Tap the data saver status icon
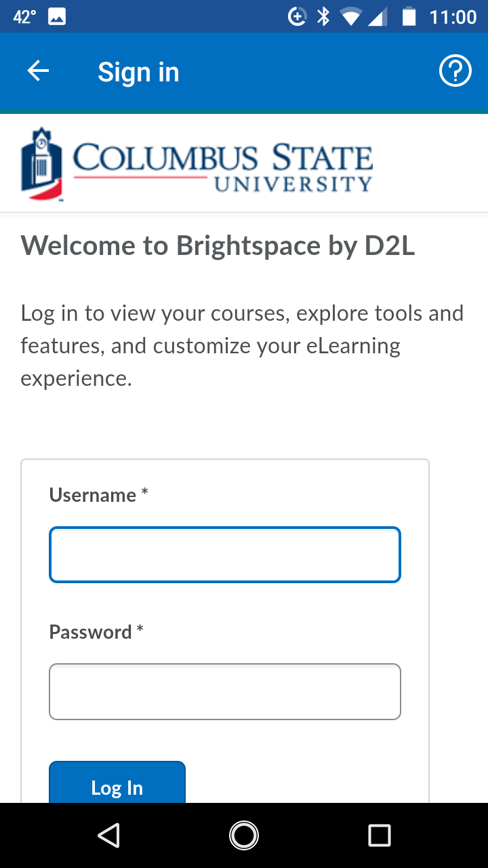 tap(297, 16)
